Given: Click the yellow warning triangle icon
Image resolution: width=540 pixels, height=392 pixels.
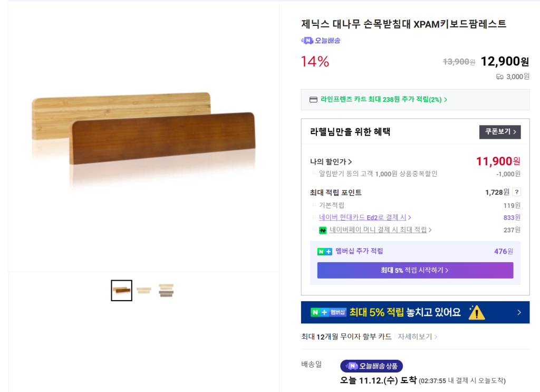Looking at the screenshot, I should pyautogui.click(x=476, y=312).
